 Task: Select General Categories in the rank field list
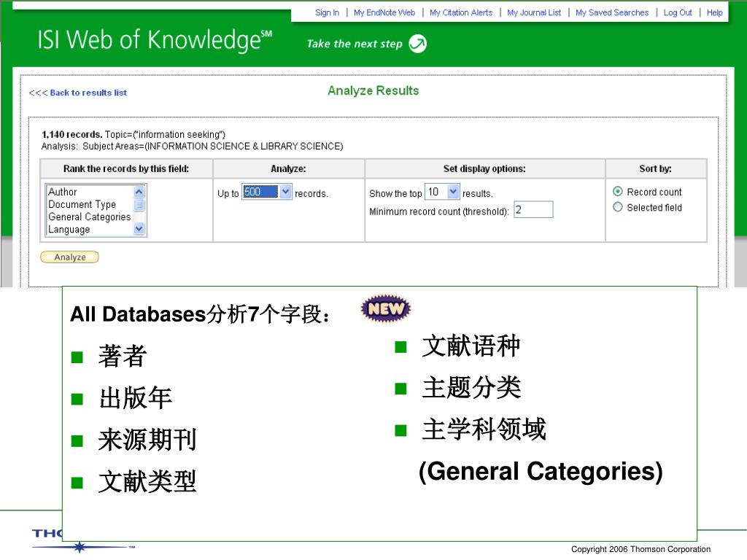(89, 217)
